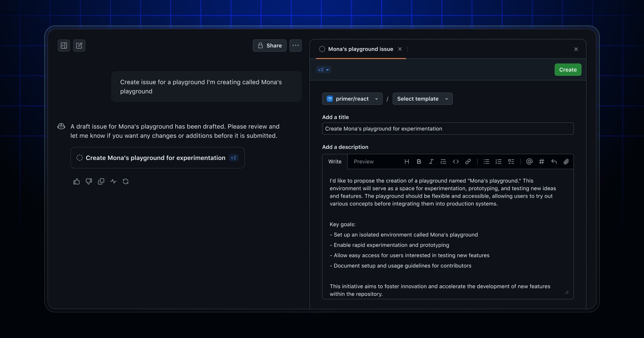
Task: Apply italic formatting
Action: (x=431, y=162)
